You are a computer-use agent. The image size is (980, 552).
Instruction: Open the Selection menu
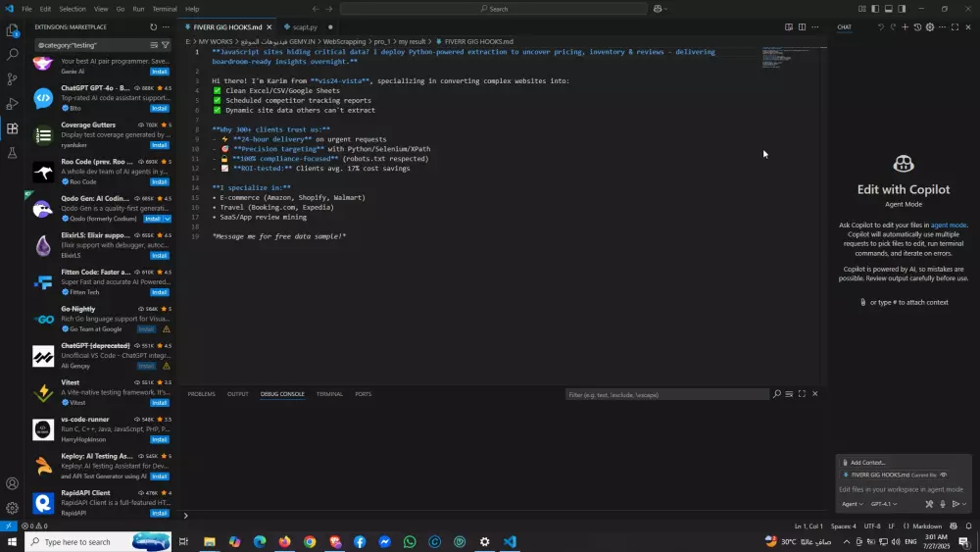tap(73, 9)
